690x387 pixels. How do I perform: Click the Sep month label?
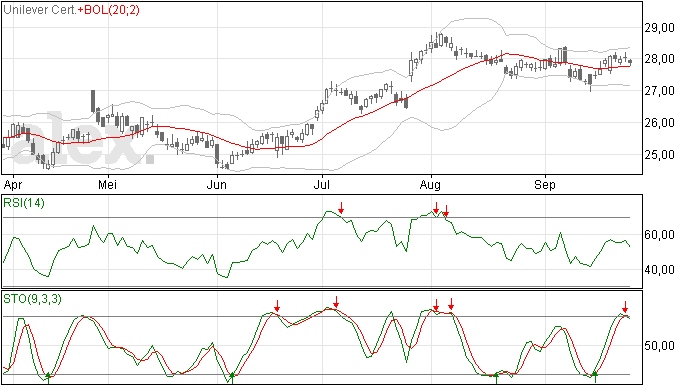point(545,185)
